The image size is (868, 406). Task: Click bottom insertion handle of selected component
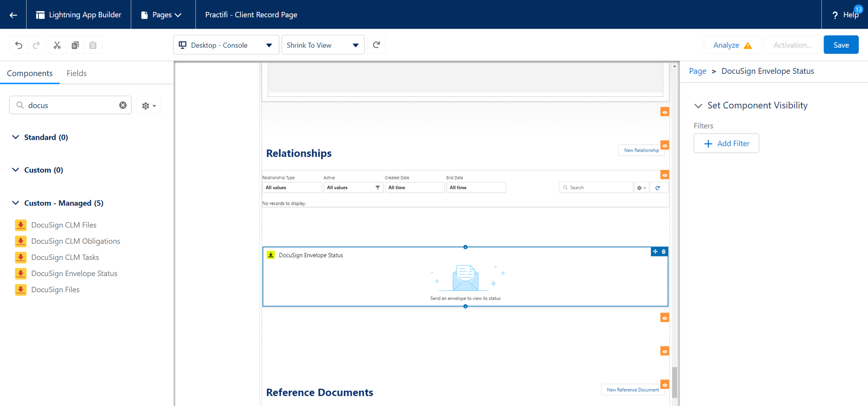[465, 306]
